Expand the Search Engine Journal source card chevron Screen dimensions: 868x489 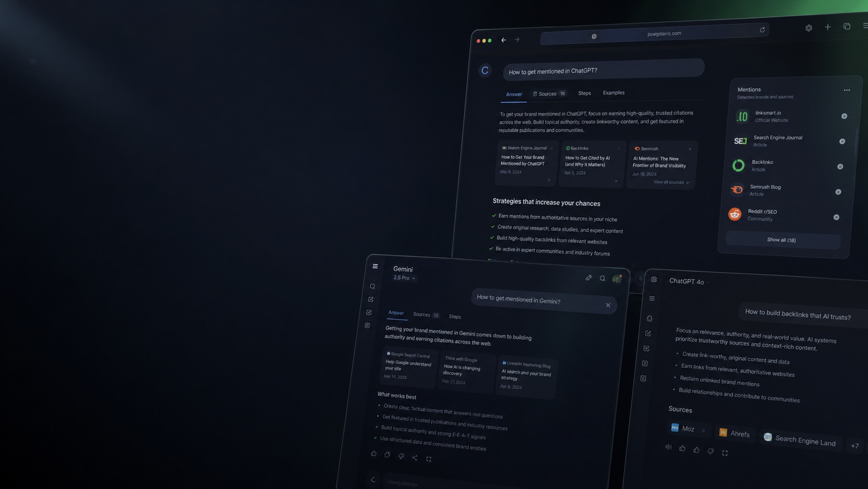coord(551,149)
